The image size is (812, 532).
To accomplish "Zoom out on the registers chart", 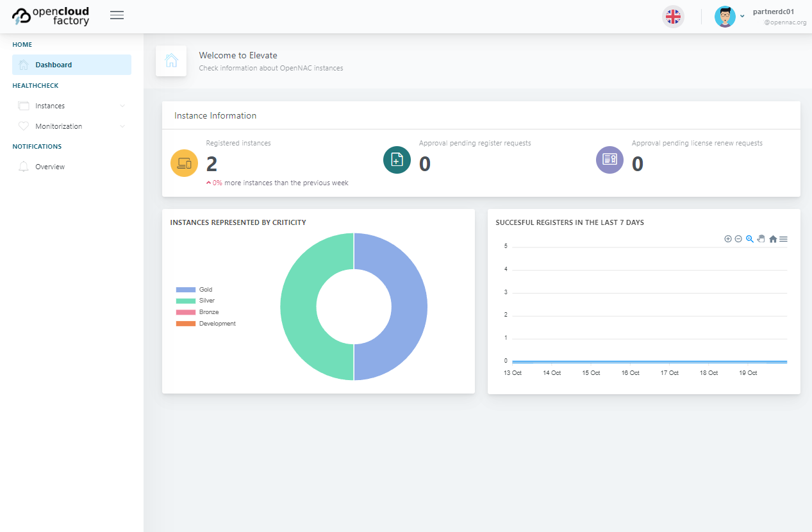I will (x=738, y=238).
